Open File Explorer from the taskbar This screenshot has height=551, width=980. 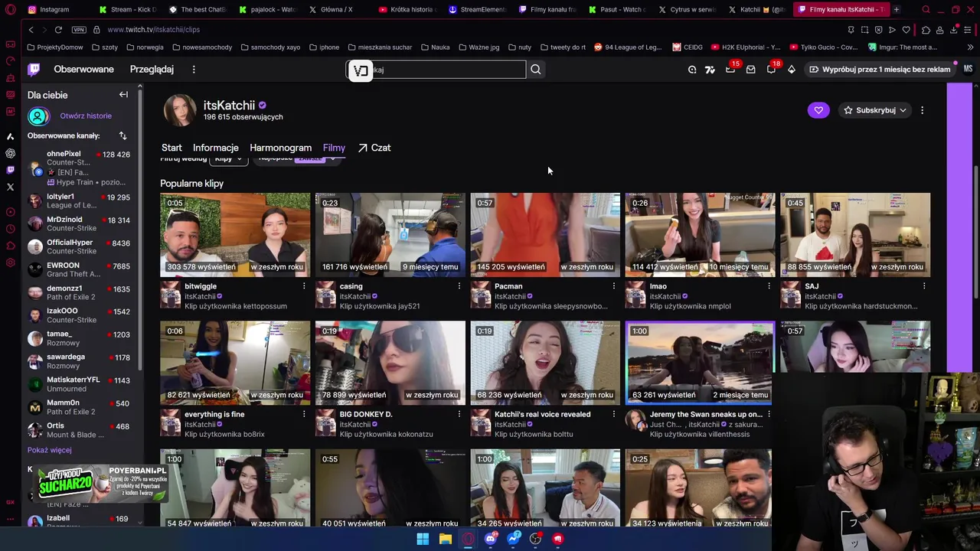(x=446, y=539)
